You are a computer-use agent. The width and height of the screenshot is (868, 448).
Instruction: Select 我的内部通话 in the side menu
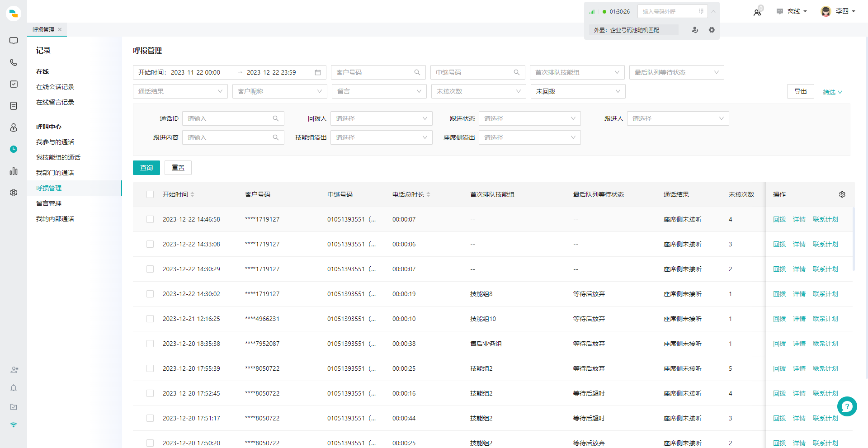[x=55, y=219]
